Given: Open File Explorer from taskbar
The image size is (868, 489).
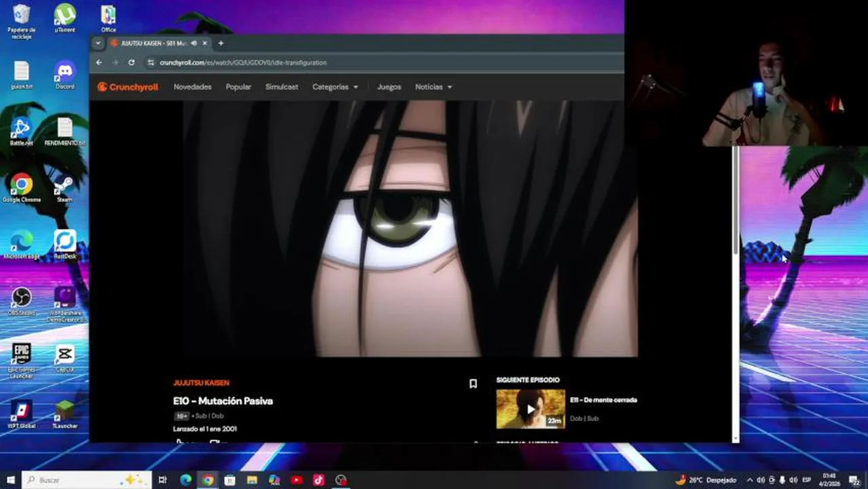Looking at the screenshot, I should tap(252, 480).
